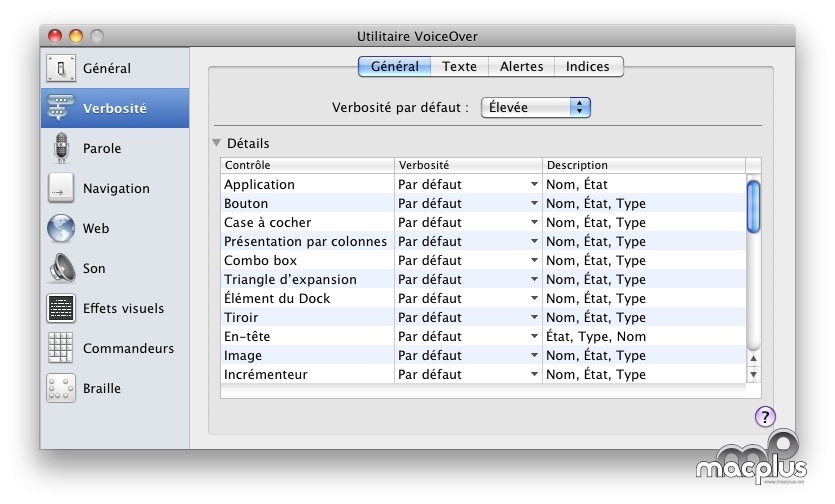Image resolution: width=835 pixels, height=504 pixels.
Task: Click the 'Nom, État' description for Application
Action: pyautogui.click(x=644, y=184)
